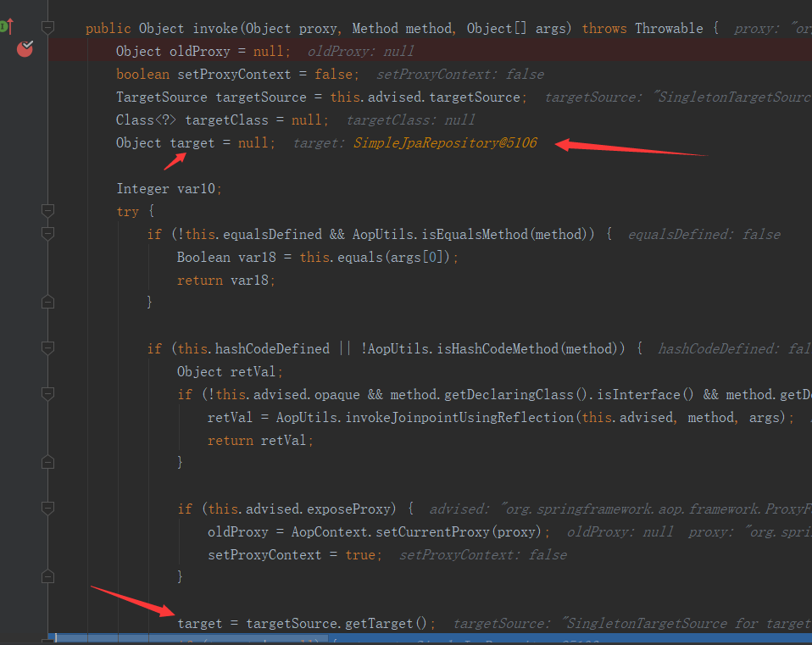Screen dimensions: 812x645
Task: Click the inline hint 'setProxyContext: false' on declaration line
Action: coord(460,75)
